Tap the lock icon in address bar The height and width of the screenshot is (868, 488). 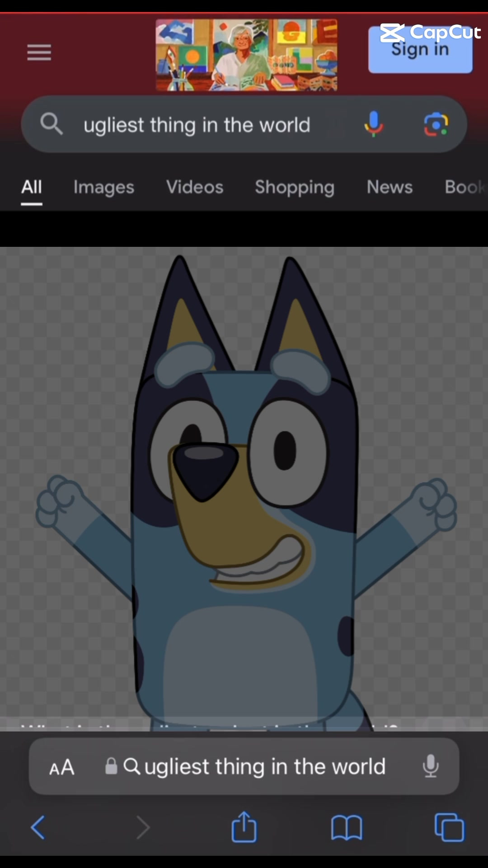tap(111, 766)
